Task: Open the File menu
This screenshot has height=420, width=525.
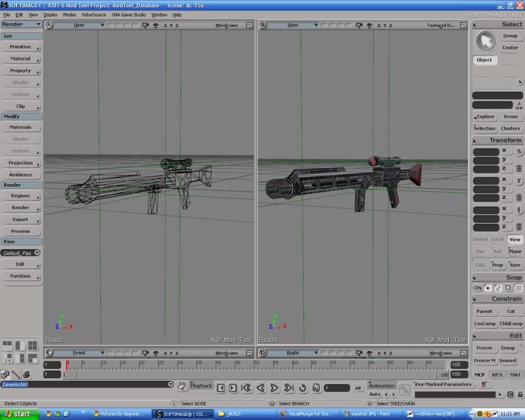Action: pyautogui.click(x=6, y=15)
